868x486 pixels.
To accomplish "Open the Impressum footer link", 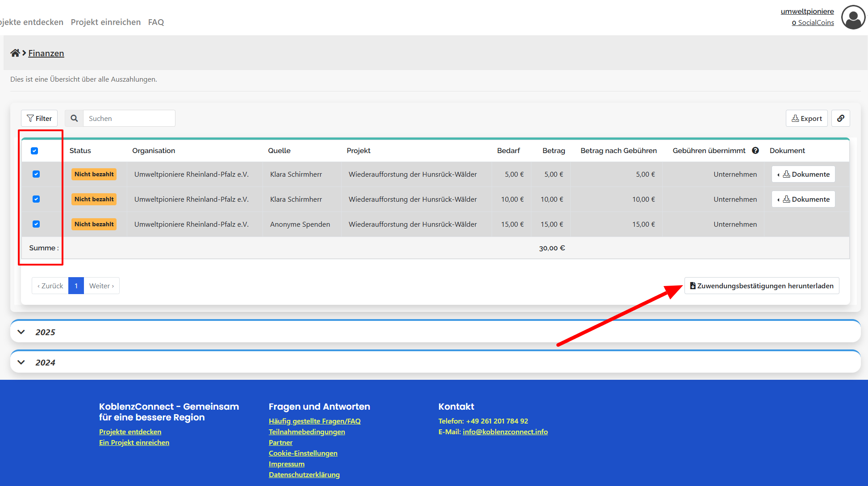I will (x=287, y=464).
